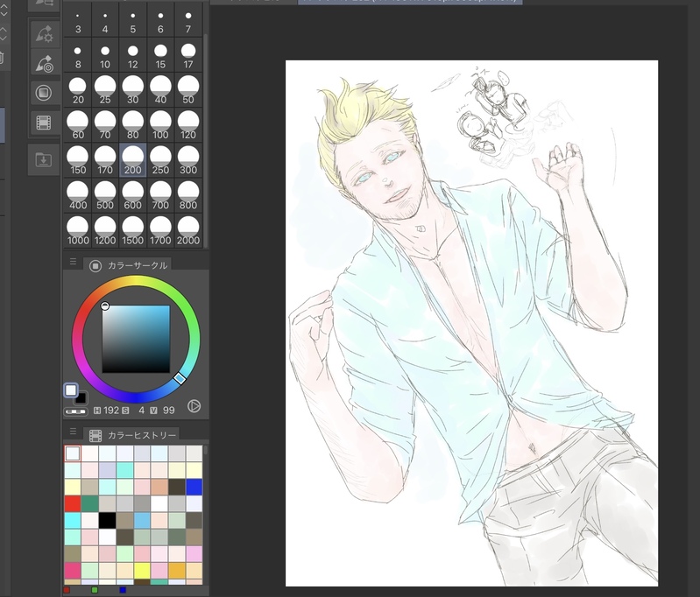Image resolution: width=700 pixels, height=597 pixels.
Task: Select brush size 4 preset
Action: 105,21
